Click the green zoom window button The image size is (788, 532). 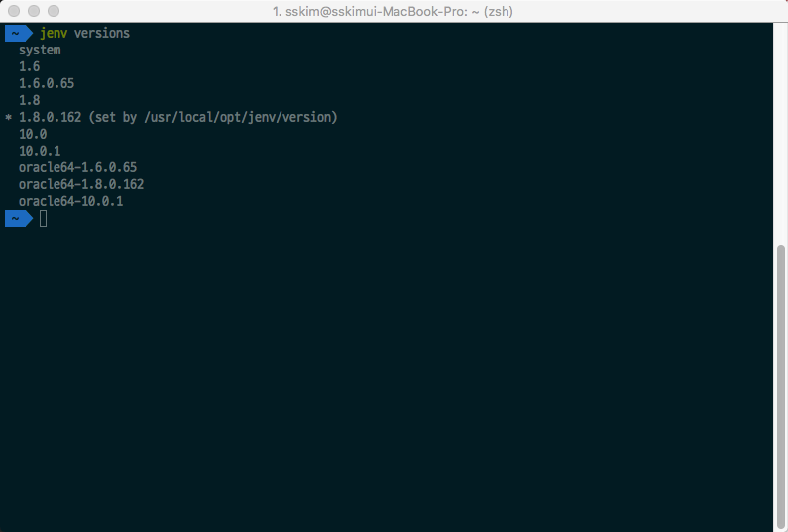tap(54, 11)
